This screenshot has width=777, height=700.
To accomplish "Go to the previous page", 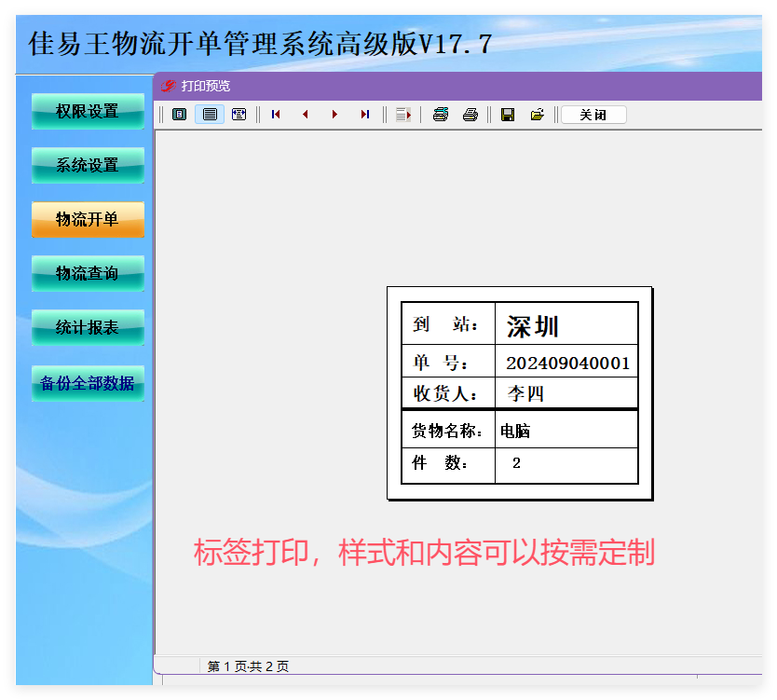I will click(306, 115).
